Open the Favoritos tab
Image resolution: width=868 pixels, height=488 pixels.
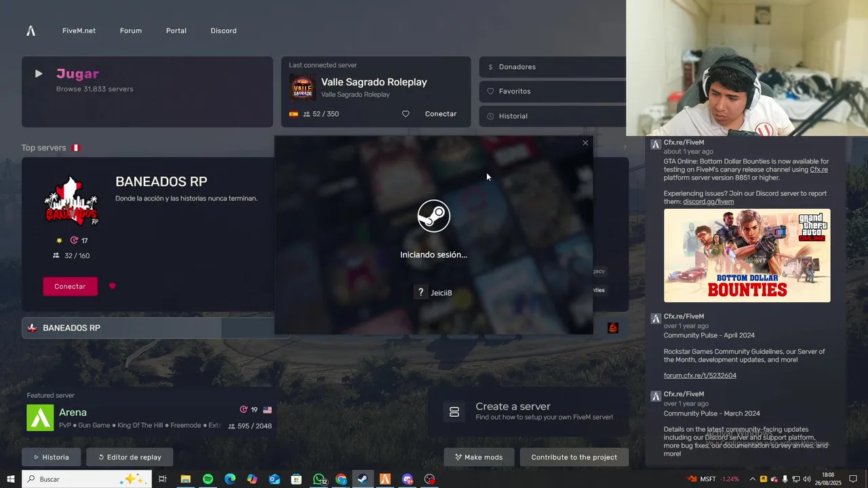(x=553, y=91)
